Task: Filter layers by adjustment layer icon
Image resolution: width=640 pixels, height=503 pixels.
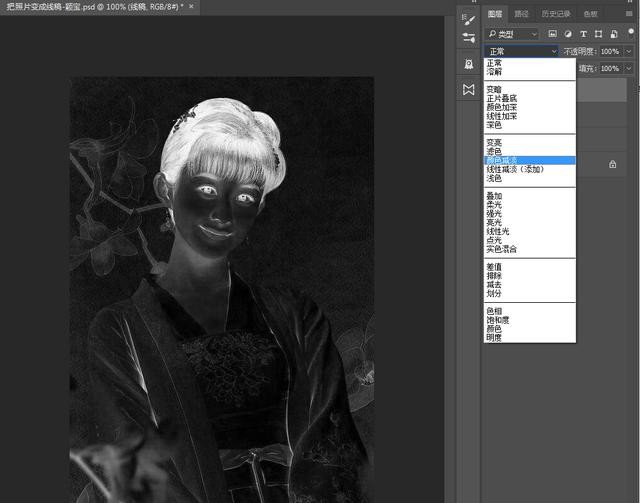Action: [568, 34]
